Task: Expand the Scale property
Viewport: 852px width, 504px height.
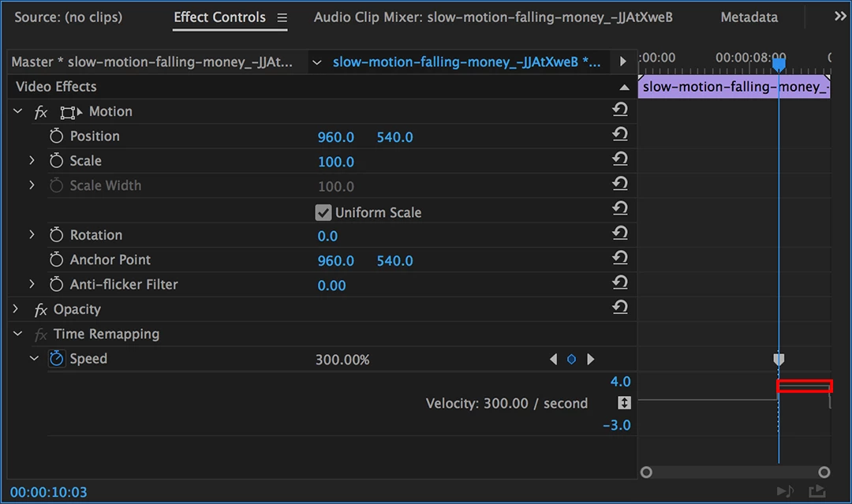Action: point(32,161)
